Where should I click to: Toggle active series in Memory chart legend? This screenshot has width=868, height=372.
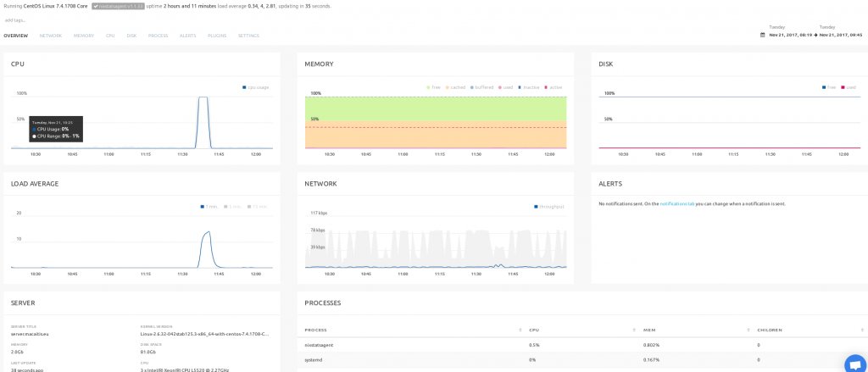[554, 87]
